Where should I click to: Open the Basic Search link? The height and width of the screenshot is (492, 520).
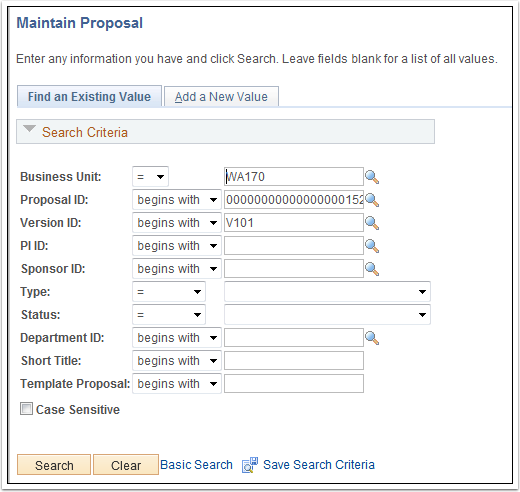pos(196,465)
